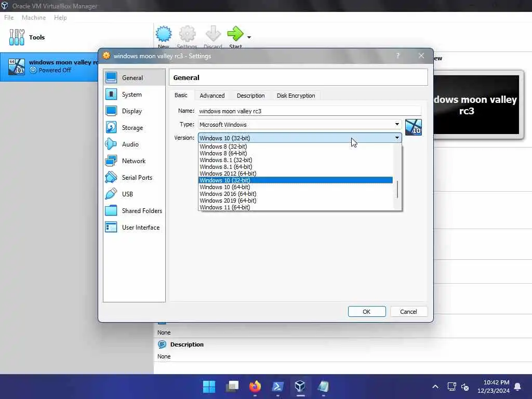Open the Machine menu
Image resolution: width=532 pixels, height=399 pixels.
tap(34, 18)
